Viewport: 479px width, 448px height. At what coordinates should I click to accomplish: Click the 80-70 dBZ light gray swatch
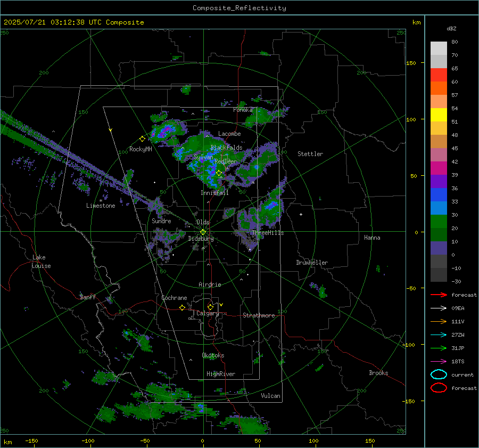coord(439,48)
